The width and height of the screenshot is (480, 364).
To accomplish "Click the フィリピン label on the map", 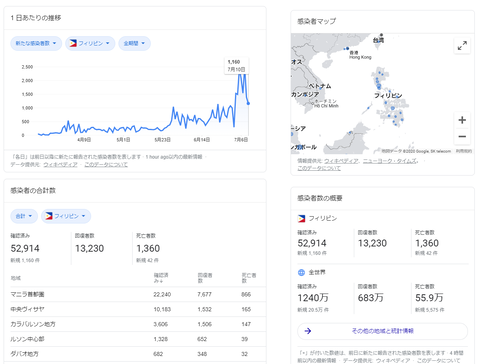I will pyautogui.click(x=388, y=96).
